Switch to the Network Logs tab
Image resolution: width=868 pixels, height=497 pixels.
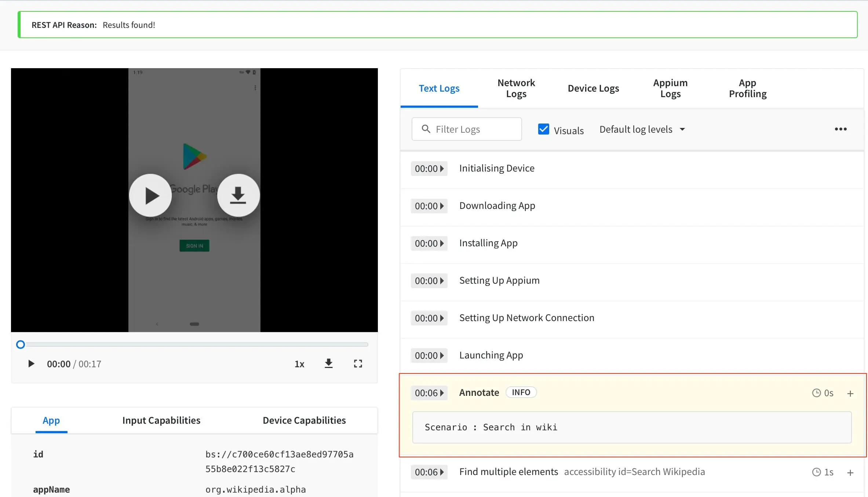click(516, 88)
